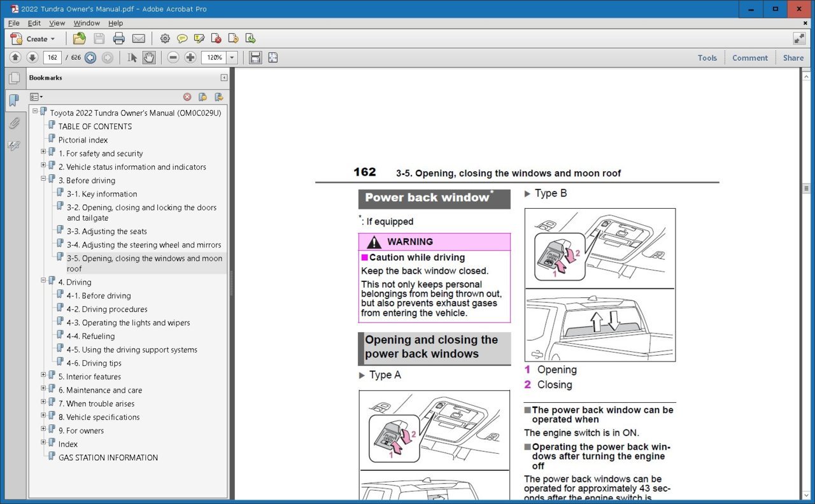Print the document with printer icon
This screenshot has width=815, height=504.
click(x=118, y=39)
